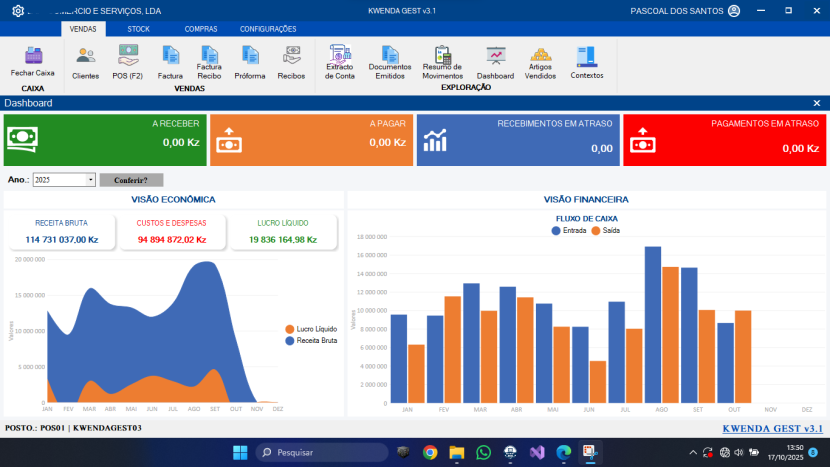Launch POS (F2) from ribbon
This screenshot has width=830, height=467.
[128, 62]
